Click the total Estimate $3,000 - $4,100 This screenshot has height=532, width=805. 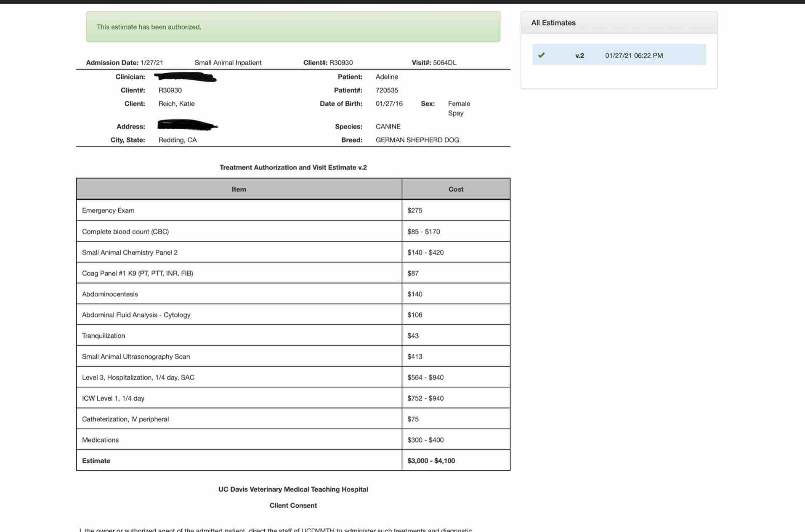point(431,460)
